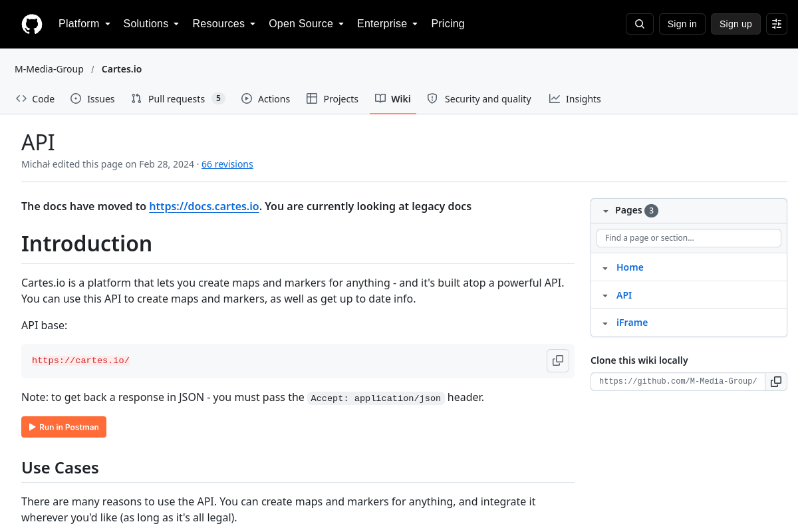Expand the Resources menu
The height and width of the screenshot is (532, 798).
(224, 24)
